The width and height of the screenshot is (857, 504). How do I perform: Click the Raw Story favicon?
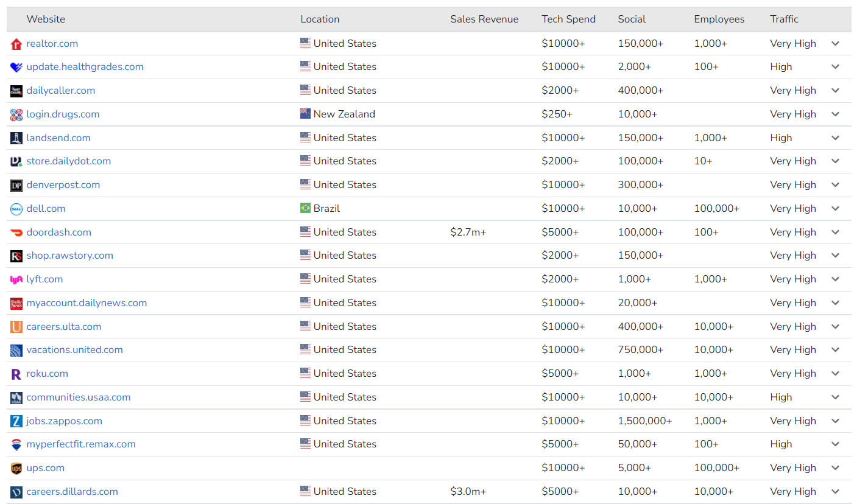[16, 256]
